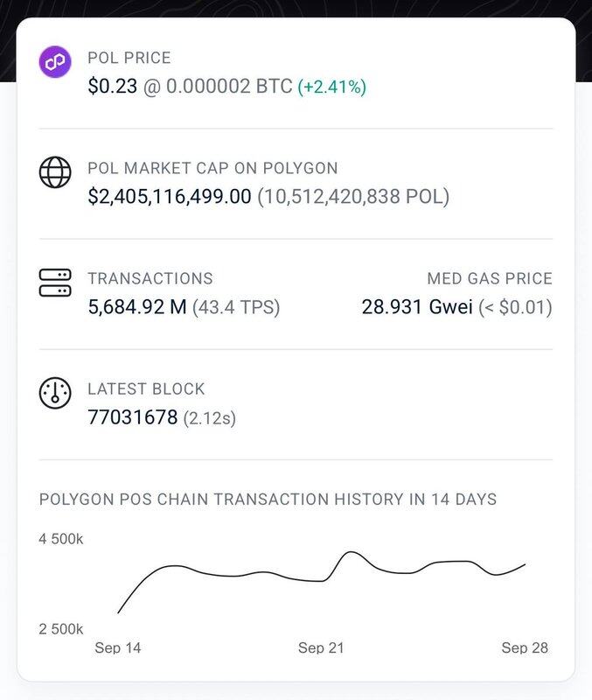
Task: Click the 2.12s block time text
Action: tap(210, 418)
